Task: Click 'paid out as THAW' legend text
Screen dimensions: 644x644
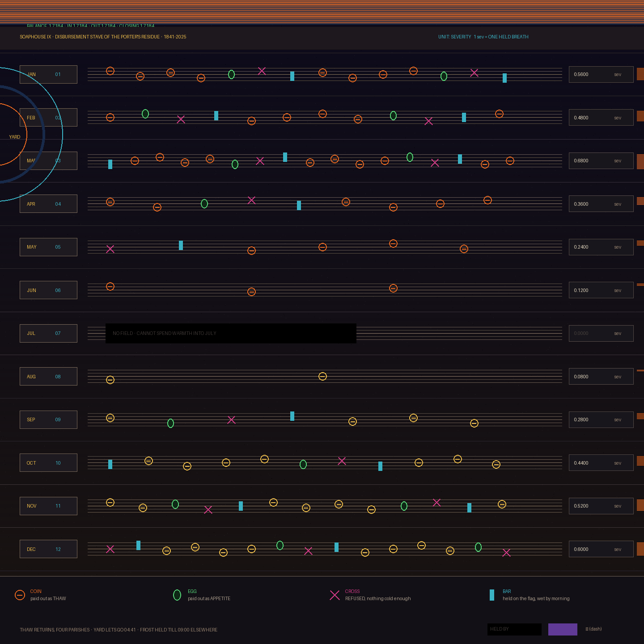Action: [48, 598]
